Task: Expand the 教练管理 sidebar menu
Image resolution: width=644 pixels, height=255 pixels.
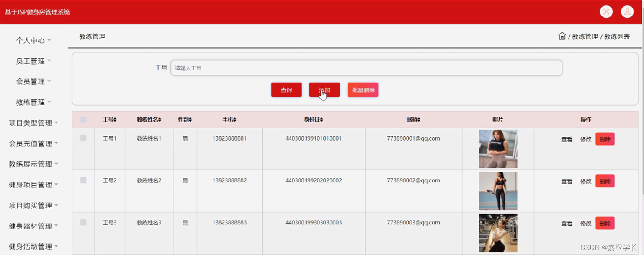Action: [33, 102]
